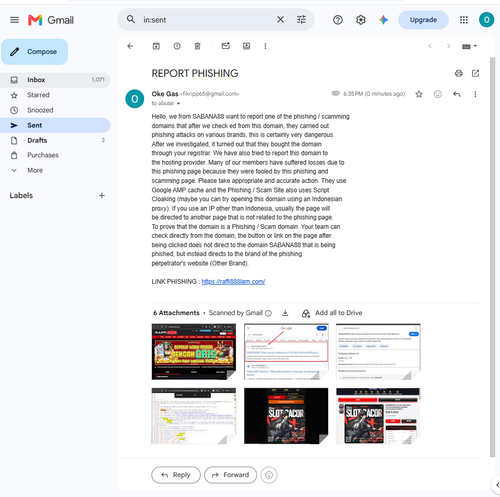Open the phishing link raffi888jam.com

pos(233,282)
